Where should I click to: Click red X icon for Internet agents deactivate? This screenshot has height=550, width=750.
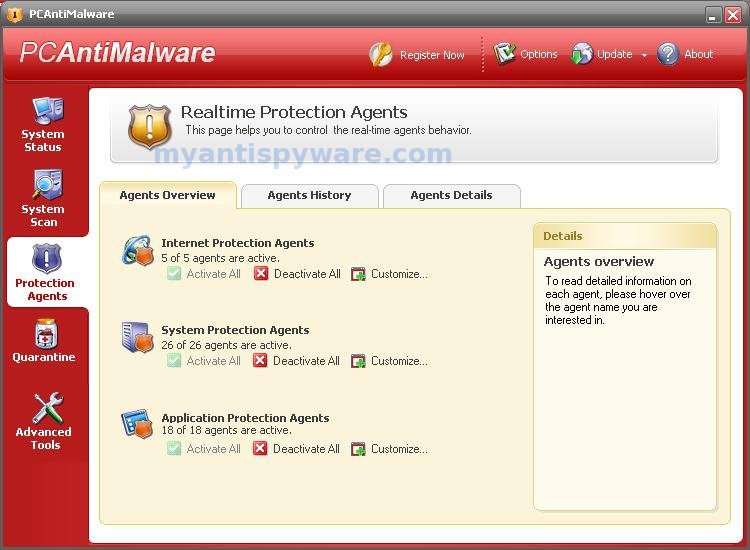click(x=261, y=274)
